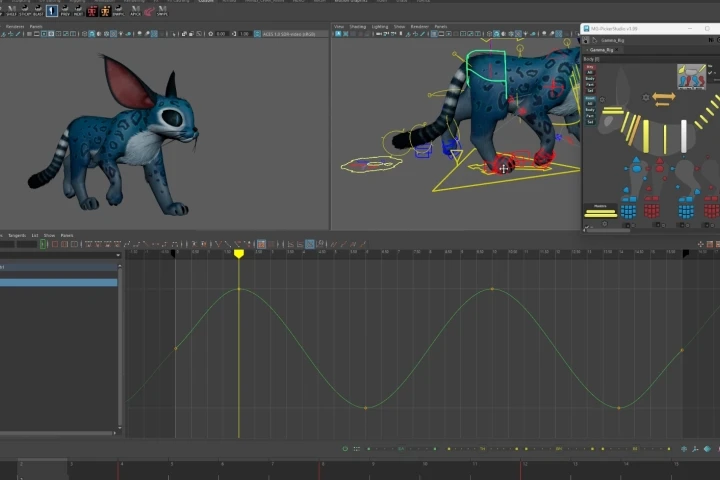
Task: Open the Lighting menu in right viewport
Action: coord(380,27)
